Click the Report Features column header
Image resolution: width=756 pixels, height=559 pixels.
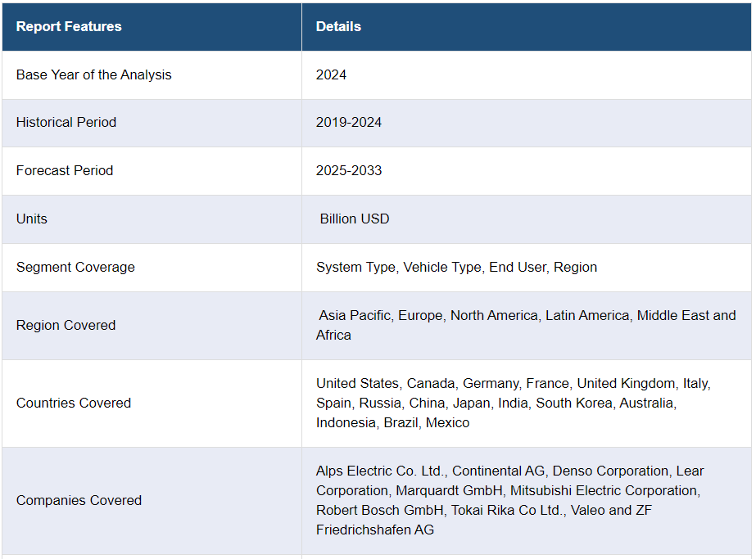point(69,26)
